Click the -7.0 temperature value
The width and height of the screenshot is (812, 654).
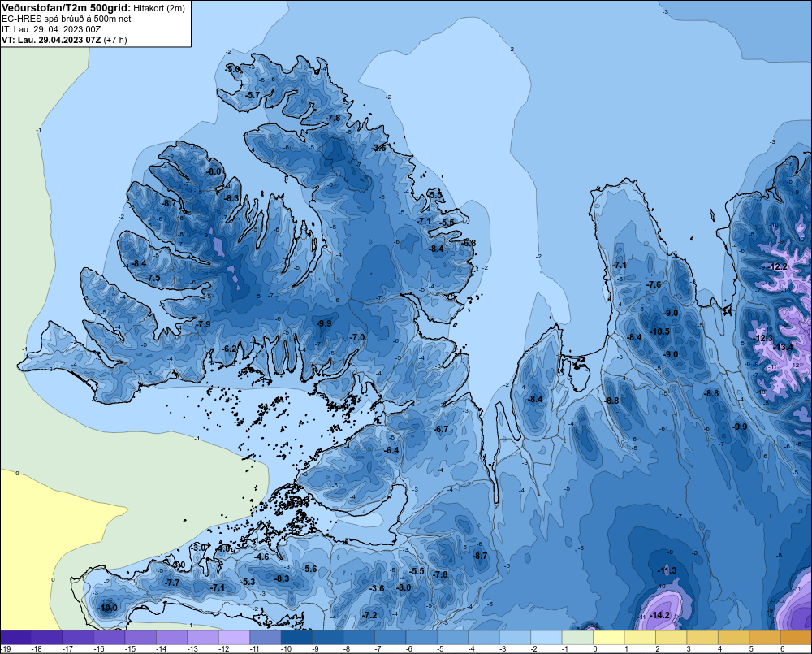tap(357, 337)
